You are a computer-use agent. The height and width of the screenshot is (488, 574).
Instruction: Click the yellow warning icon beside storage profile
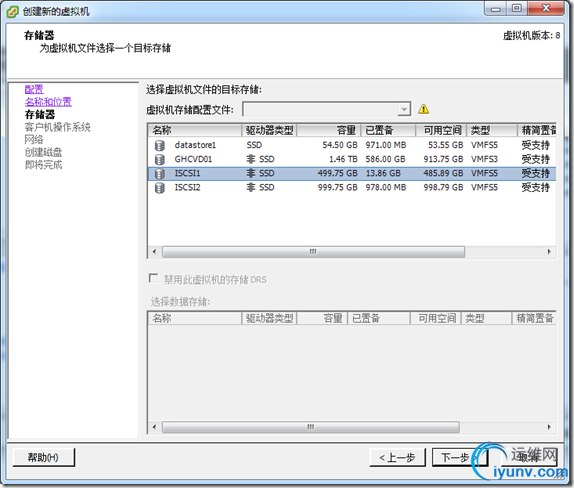click(x=424, y=109)
